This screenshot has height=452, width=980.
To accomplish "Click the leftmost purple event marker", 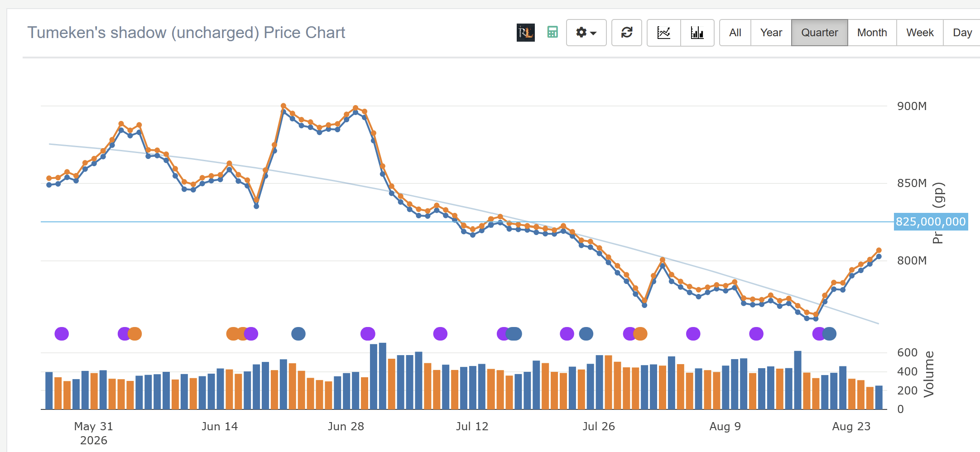I will (62, 334).
